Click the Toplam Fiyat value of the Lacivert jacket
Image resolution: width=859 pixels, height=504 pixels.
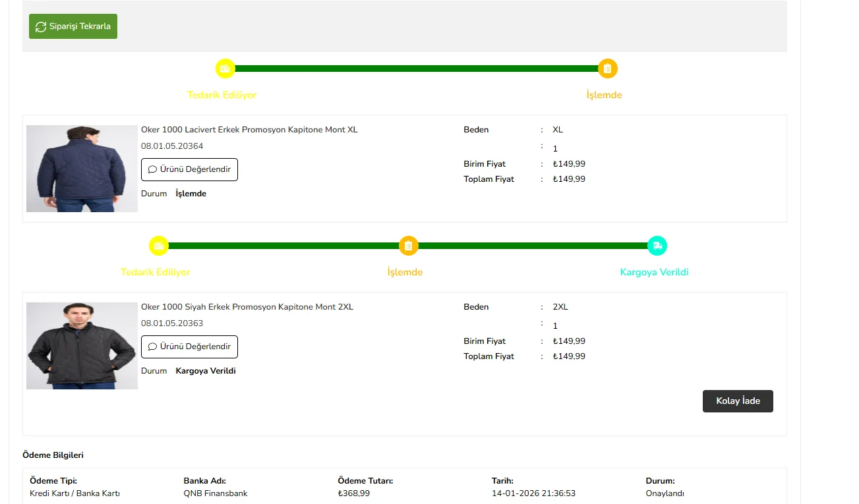point(569,179)
